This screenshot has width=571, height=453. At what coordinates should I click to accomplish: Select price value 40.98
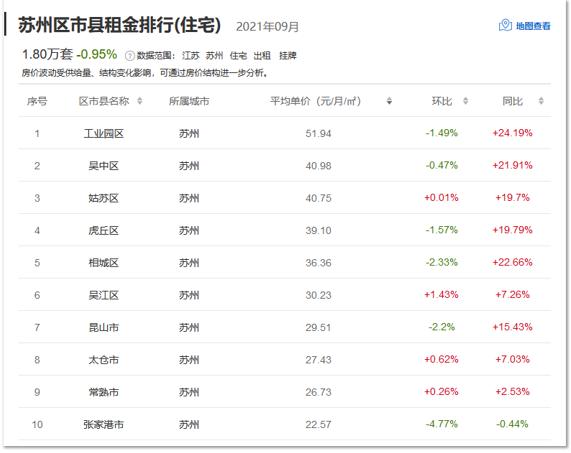click(318, 166)
